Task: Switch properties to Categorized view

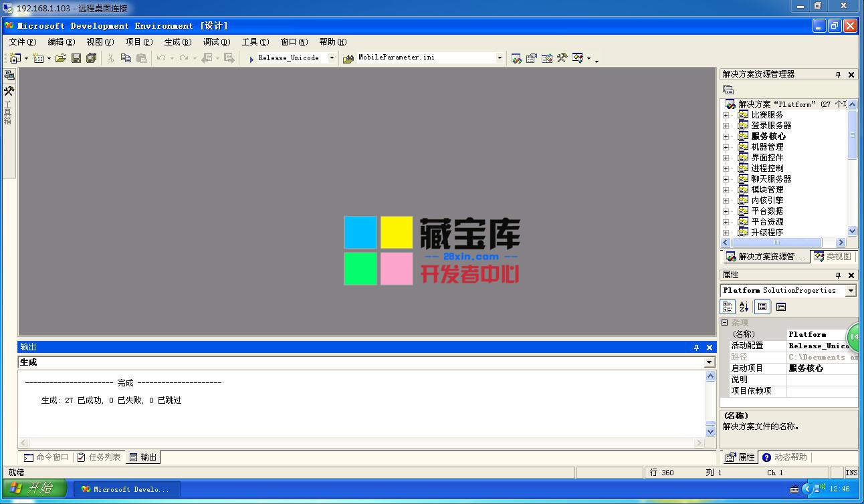Action: 728,307
